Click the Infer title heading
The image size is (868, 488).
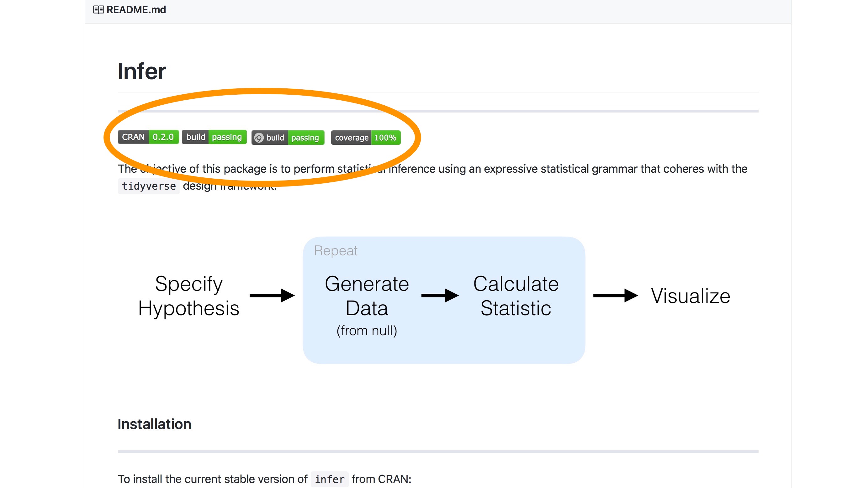coord(141,71)
